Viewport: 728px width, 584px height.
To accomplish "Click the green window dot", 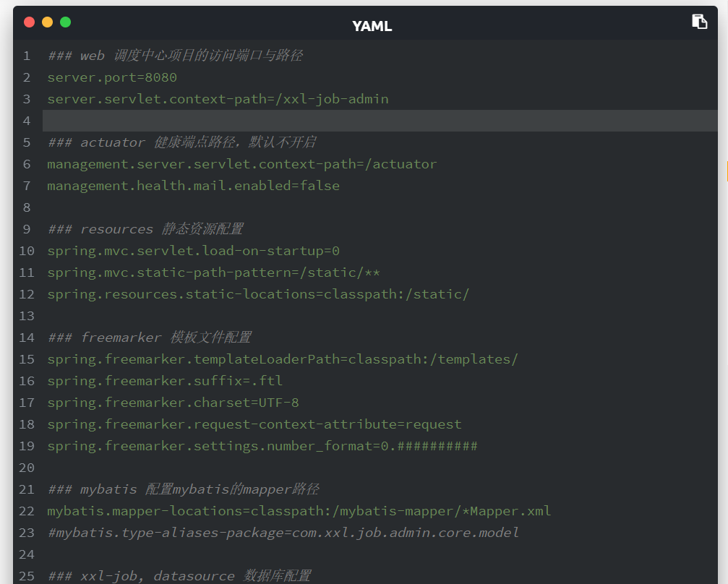I will coord(66,22).
